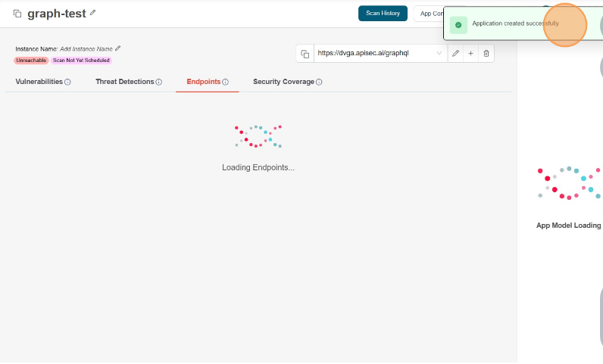The height and width of the screenshot is (364, 603).
Task: Click the Scan Not Yet Scheduled badge
Action: [81, 61]
